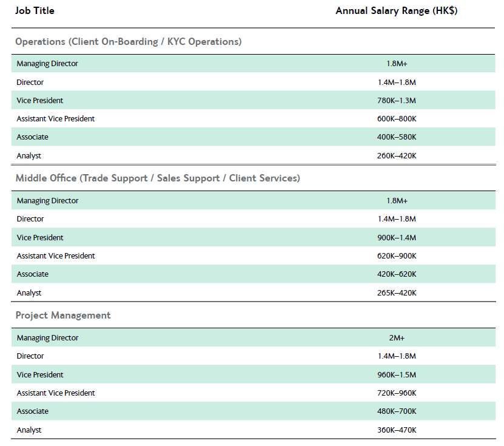This screenshot has width=504, height=446.
Task: Select the salary value "480K–700K"
Action: [x=397, y=411]
